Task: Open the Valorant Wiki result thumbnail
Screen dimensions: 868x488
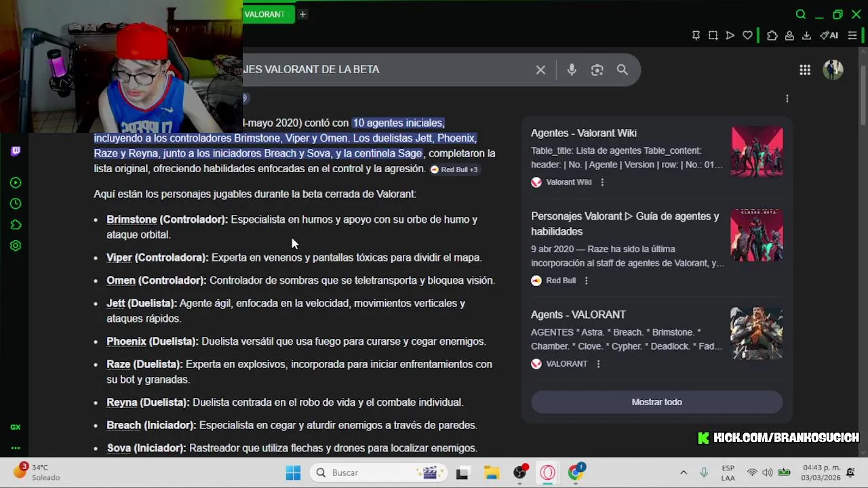Action: (x=757, y=151)
